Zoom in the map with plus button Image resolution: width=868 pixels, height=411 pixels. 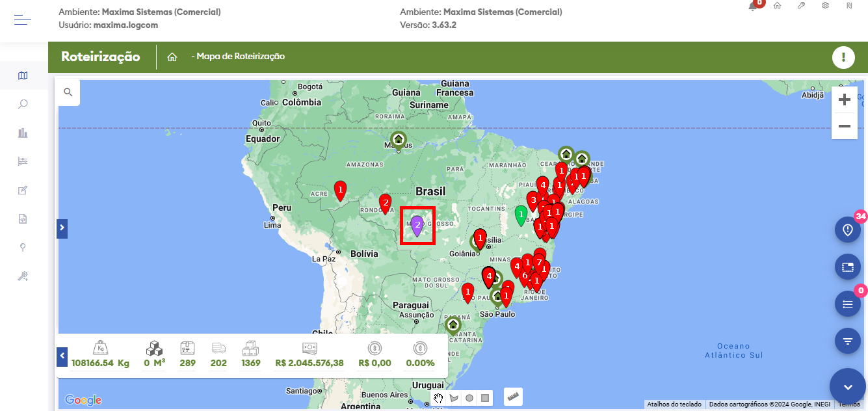click(x=845, y=99)
